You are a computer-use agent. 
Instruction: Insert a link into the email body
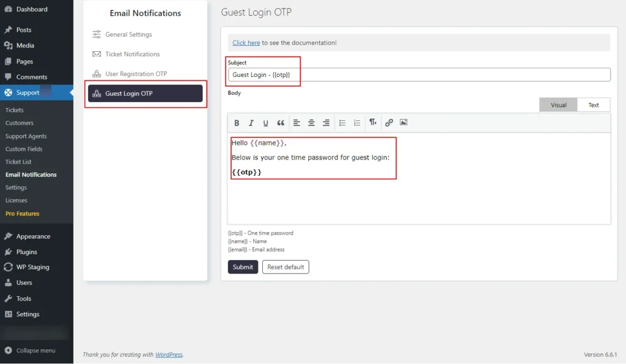coord(389,122)
